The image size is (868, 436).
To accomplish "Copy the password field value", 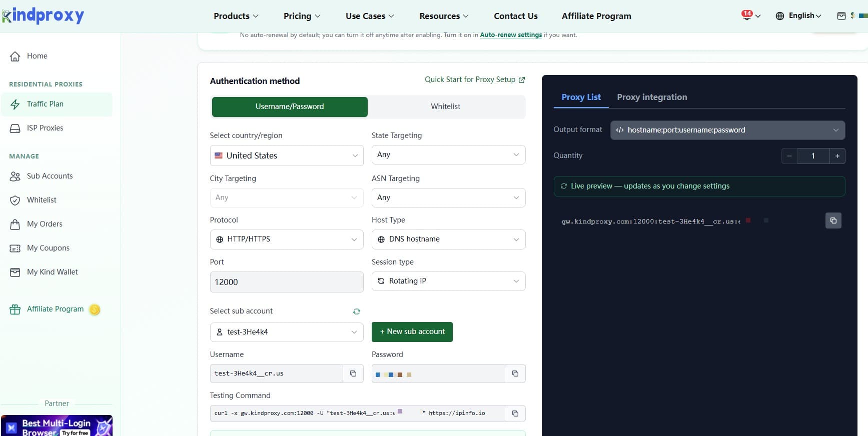I will pyautogui.click(x=515, y=373).
